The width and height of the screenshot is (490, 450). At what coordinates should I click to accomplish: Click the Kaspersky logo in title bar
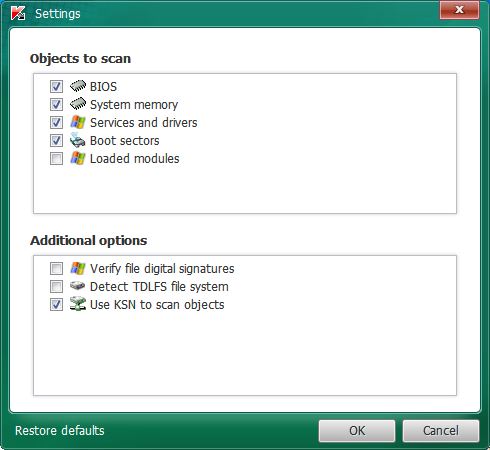[x=18, y=13]
